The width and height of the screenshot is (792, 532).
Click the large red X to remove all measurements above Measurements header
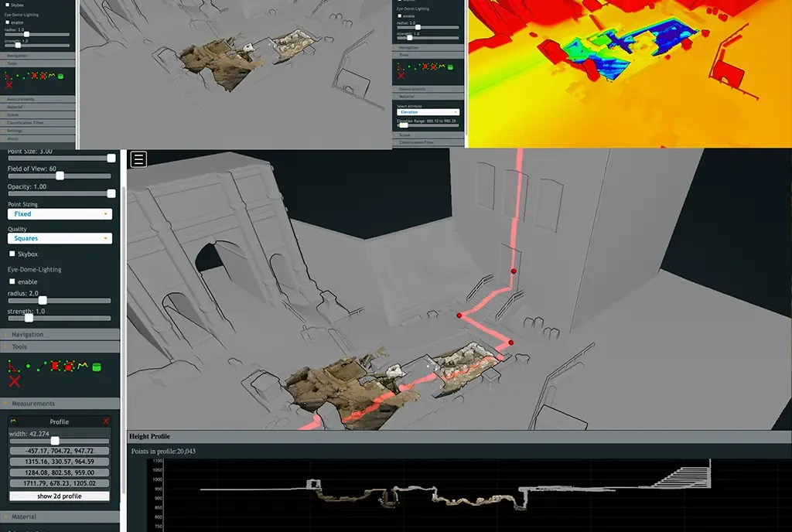(x=14, y=381)
